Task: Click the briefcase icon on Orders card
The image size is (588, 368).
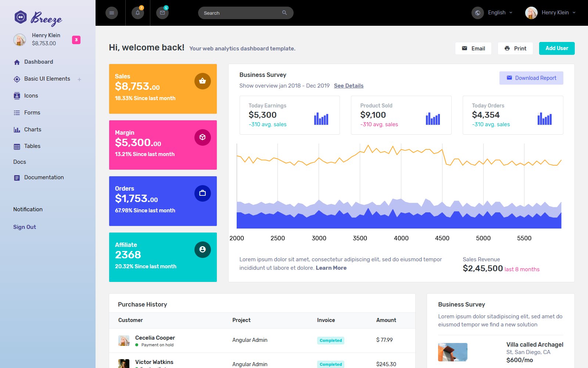Action: [202, 193]
